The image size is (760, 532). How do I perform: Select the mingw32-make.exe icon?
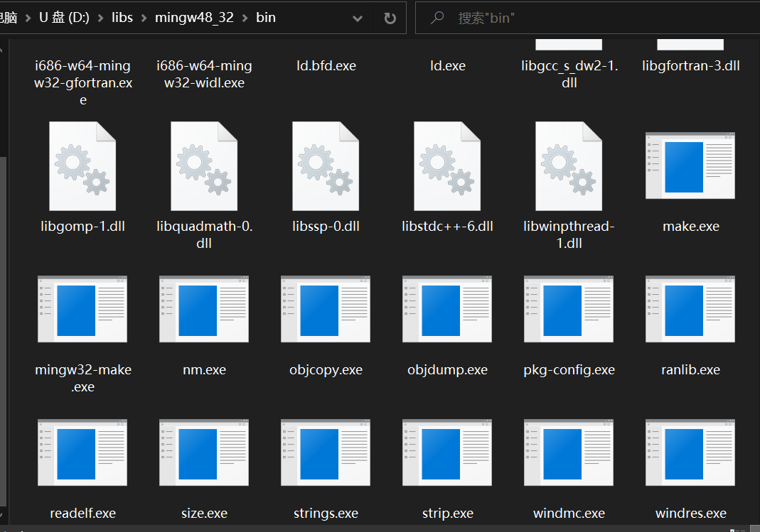(x=82, y=309)
